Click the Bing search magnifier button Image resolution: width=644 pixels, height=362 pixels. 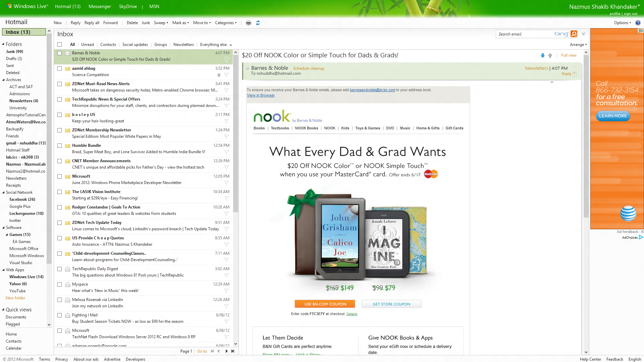(574, 34)
